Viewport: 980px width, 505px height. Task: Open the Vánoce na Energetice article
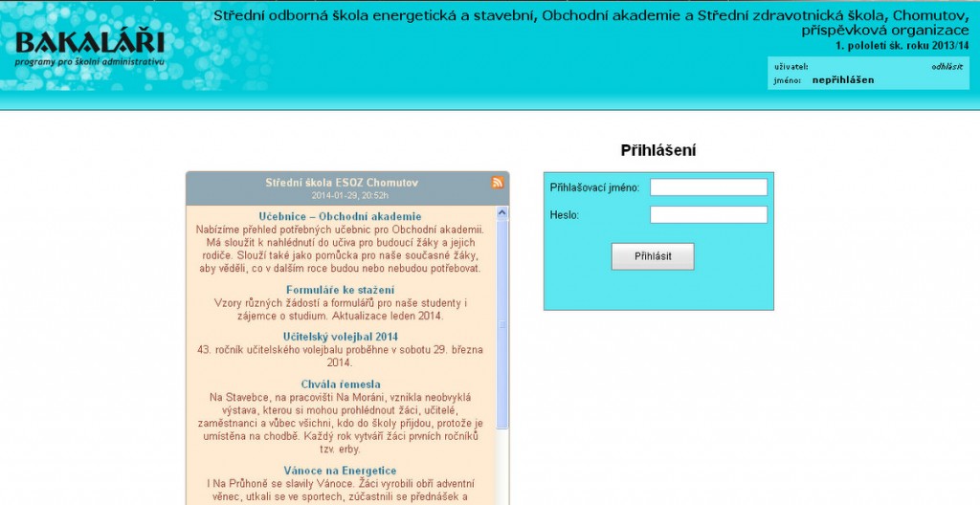(340, 471)
